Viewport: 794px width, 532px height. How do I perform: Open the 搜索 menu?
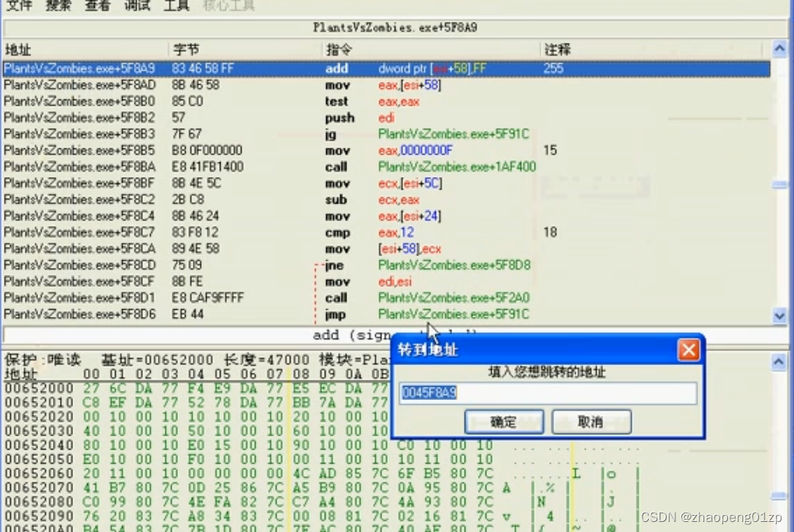tap(58, 5)
